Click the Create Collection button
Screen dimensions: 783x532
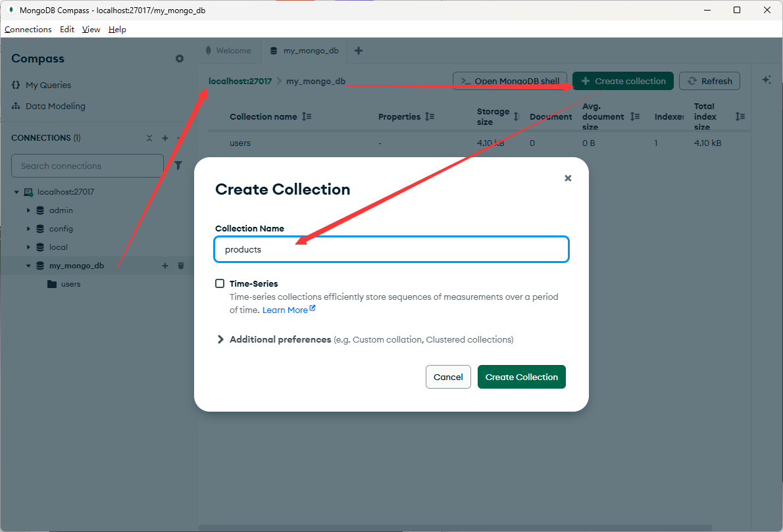pyautogui.click(x=521, y=376)
